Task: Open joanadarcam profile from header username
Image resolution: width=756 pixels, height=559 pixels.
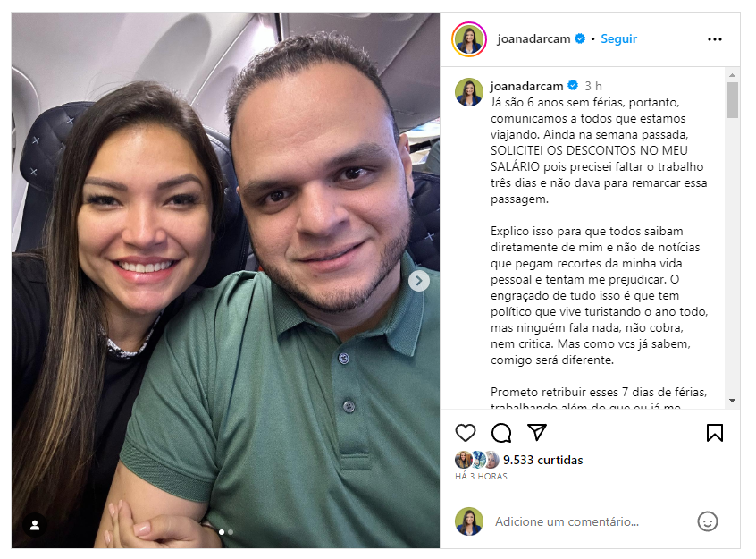Action: [533, 38]
